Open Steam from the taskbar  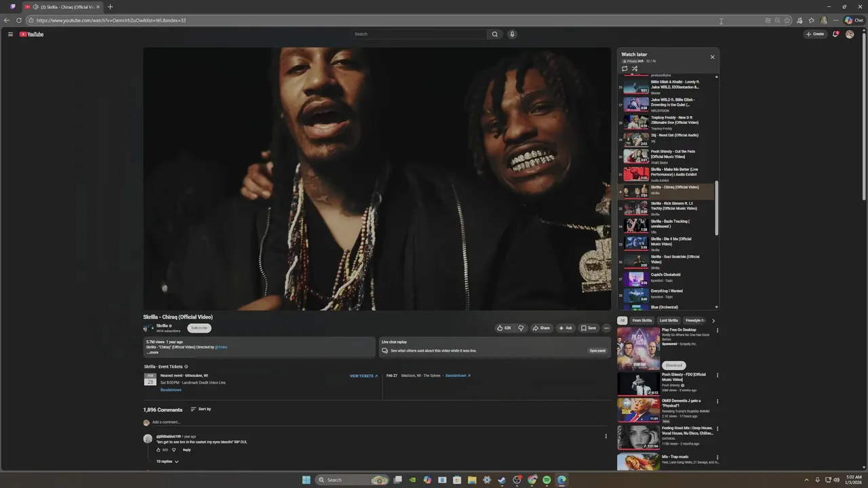point(502,480)
